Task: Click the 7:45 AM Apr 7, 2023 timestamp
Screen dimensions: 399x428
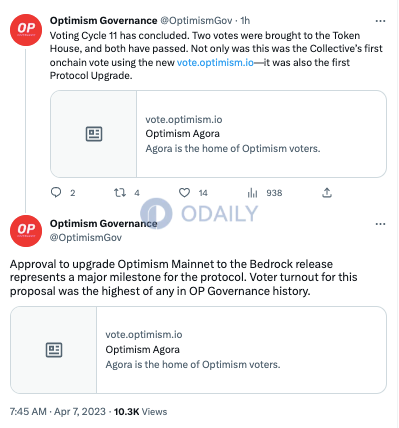Action: (58, 412)
